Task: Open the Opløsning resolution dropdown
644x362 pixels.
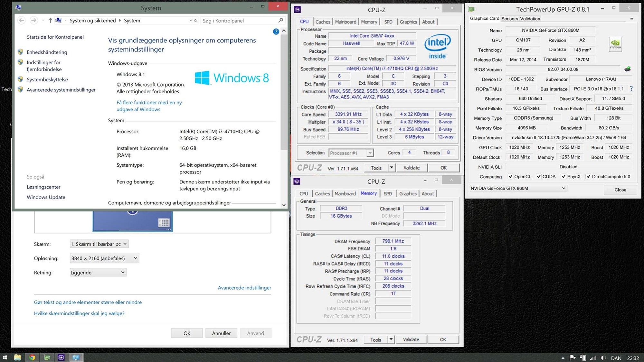Action: [104, 258]
